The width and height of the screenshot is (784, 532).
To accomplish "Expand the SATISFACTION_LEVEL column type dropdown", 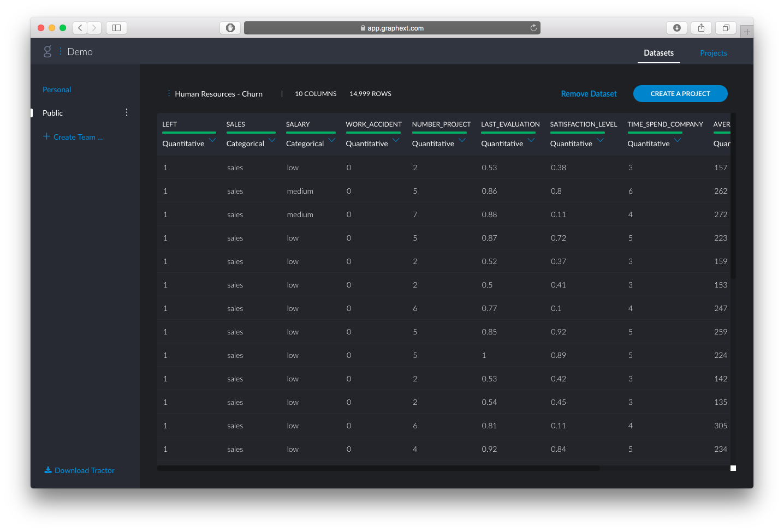I will [x=600, y=140].
